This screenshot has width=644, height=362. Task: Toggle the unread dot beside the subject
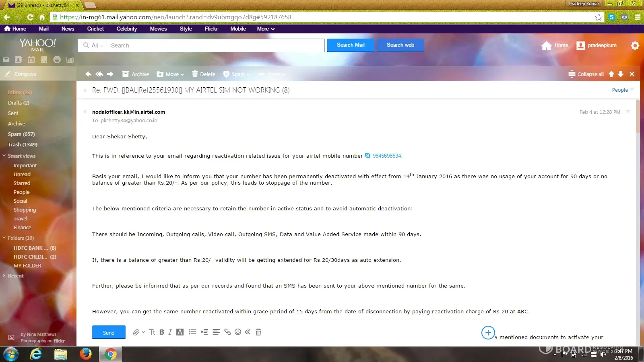(85, 90)
